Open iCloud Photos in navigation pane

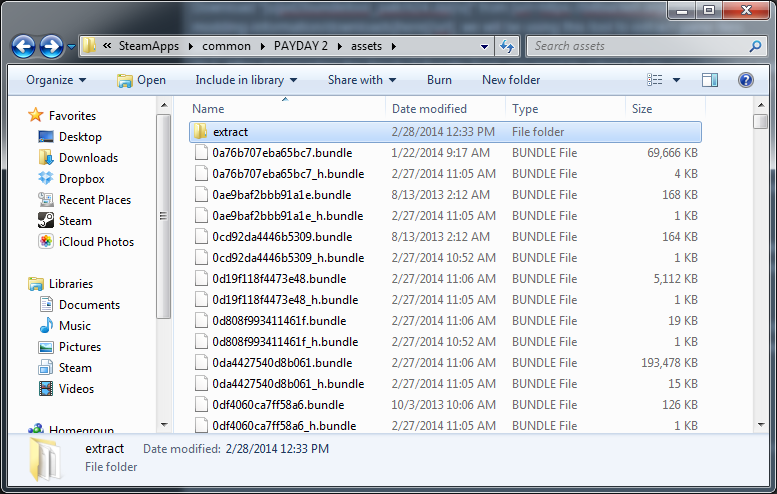[x=96, y=242]
